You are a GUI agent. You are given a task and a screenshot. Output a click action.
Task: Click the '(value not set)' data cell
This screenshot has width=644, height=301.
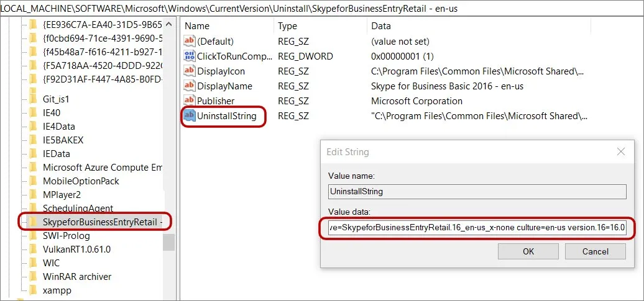[400, 41]
